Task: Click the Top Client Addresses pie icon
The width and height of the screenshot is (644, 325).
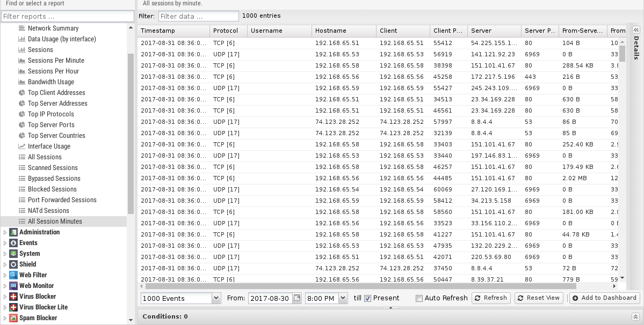Action: pyautogui.click(x=22, y=93)
